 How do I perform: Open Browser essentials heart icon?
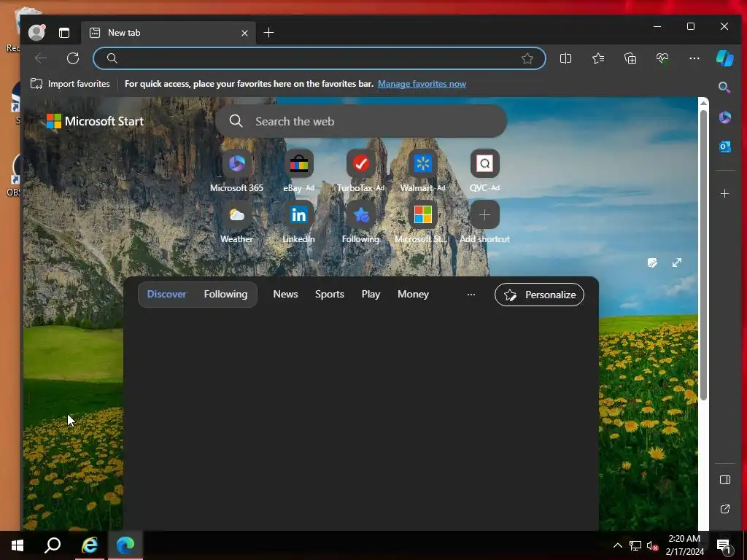coord(662,58)
